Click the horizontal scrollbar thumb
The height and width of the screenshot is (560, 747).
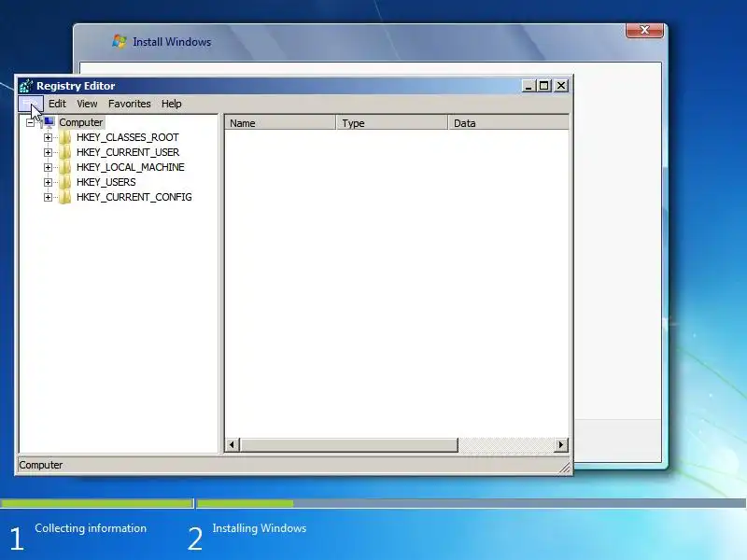click(x=348, y=445)
